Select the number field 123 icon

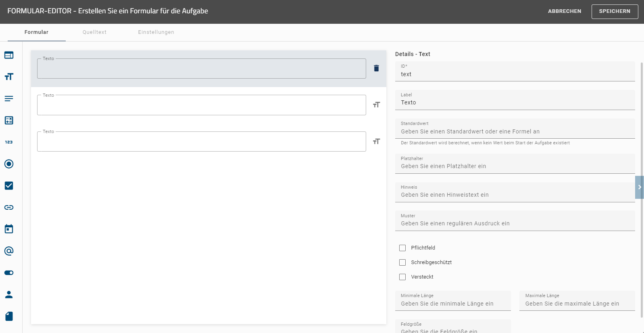click(x=9, y=142)
